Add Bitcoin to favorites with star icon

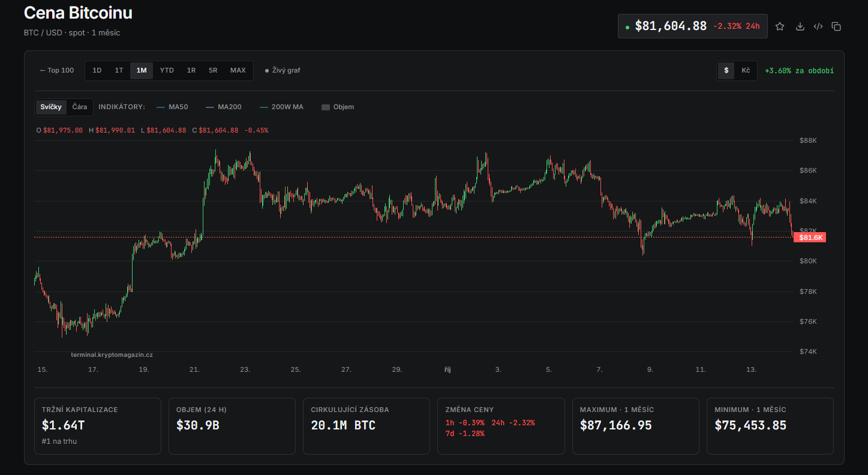coord(780,26)
